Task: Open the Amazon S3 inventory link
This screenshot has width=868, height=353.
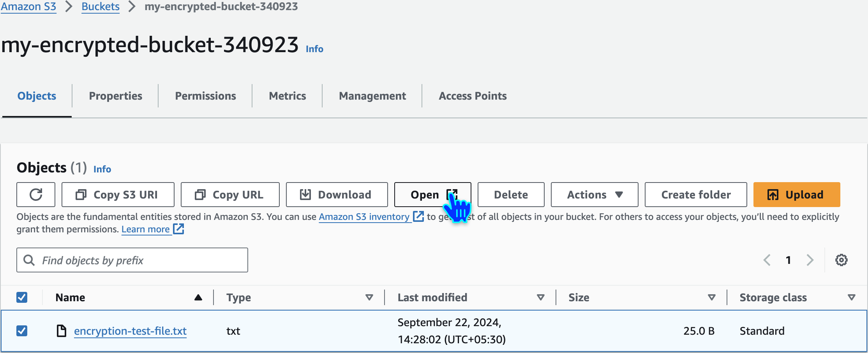Action: 364,217
